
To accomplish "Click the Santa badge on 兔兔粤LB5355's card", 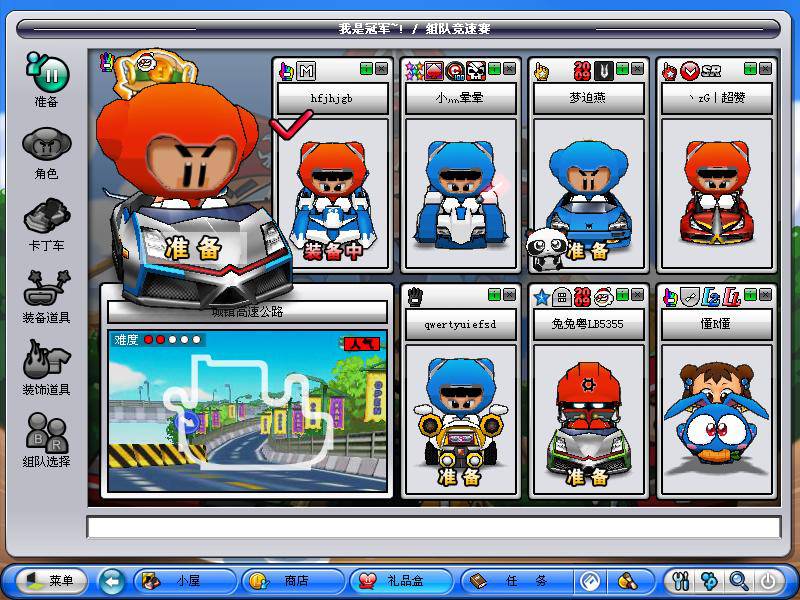I will 604,296.
